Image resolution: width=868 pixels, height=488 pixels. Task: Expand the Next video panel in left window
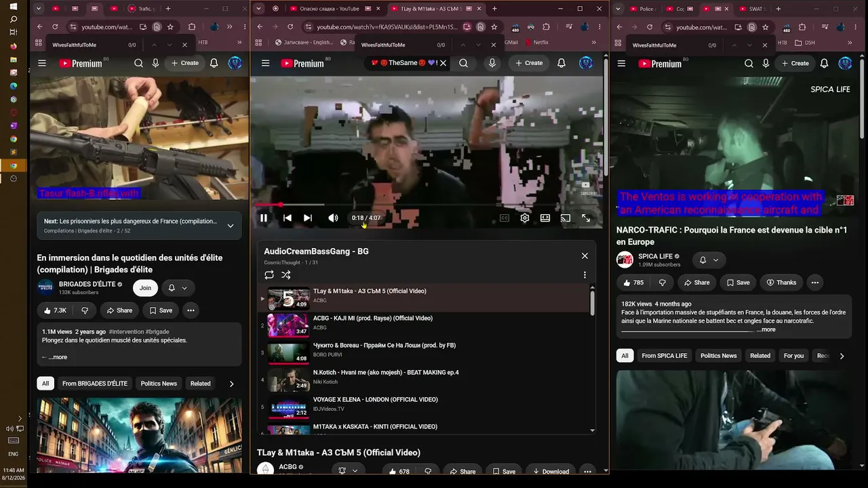pyautogui.click(x=231, y=226)
